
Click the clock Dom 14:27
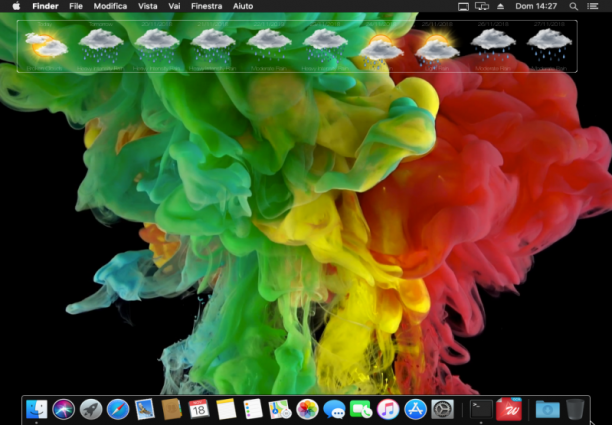coord(536,6)
